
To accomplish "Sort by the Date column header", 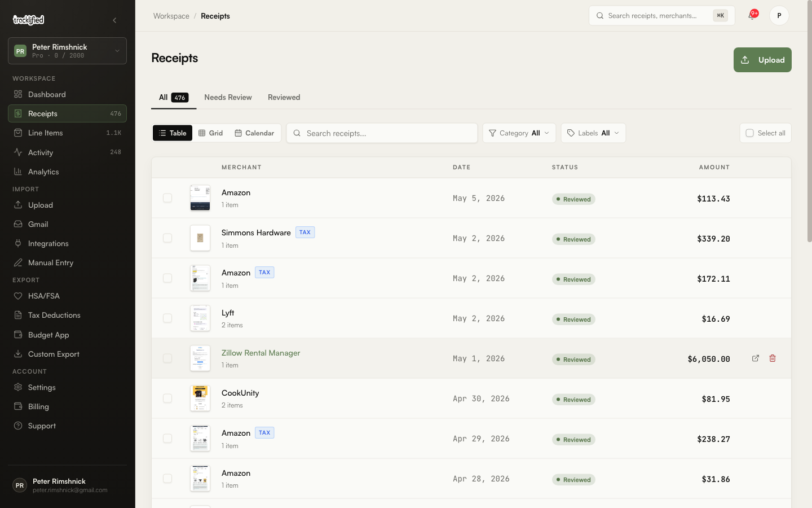I will [462, 167].
